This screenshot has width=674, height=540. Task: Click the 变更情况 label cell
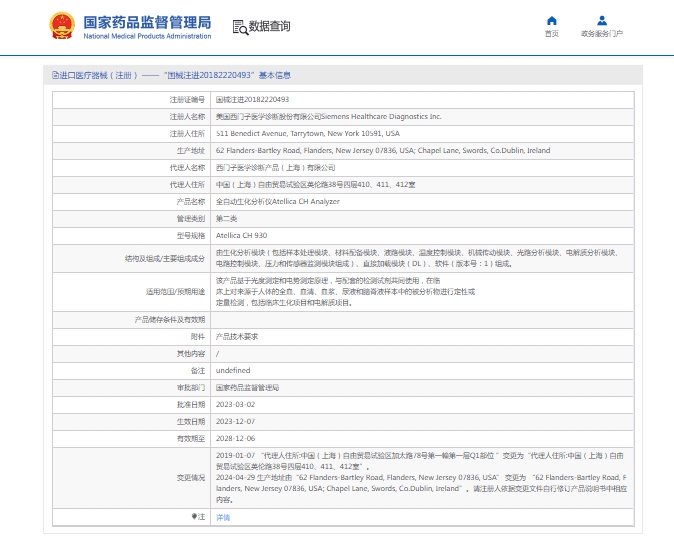(x=132, y=478)
